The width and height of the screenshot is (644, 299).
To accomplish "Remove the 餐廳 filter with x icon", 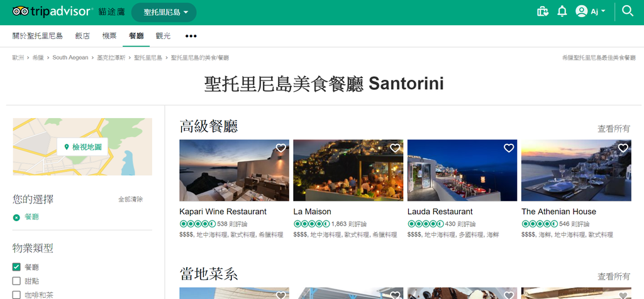I will 16,217.
